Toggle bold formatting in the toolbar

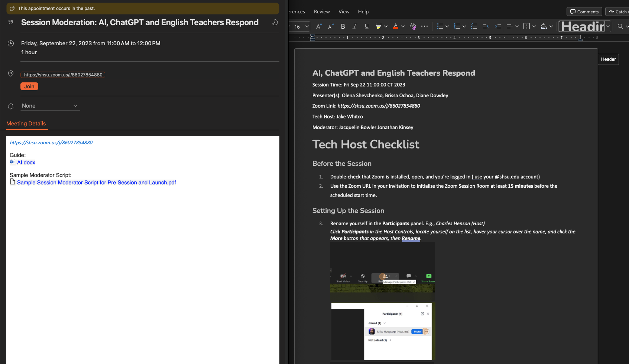[343, 26]
